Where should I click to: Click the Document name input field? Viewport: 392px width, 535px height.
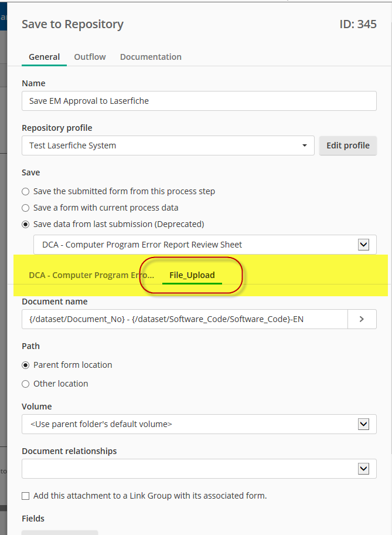185,319
